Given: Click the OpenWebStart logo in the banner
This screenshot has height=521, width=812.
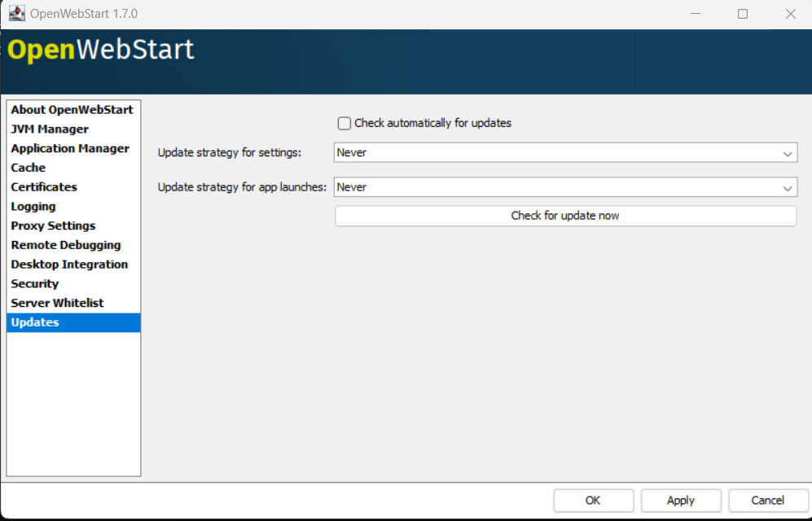Looking at the screenshot, I should [x=101, y=50].
